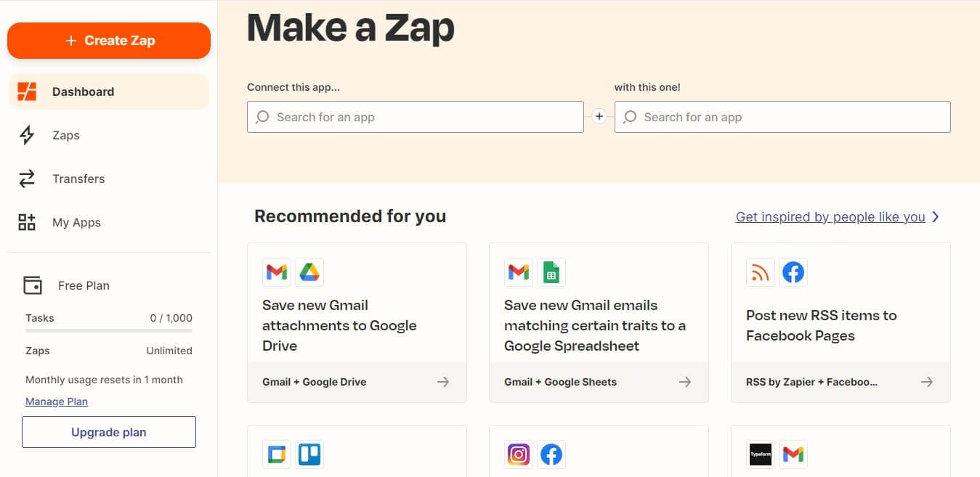Click the chevron next to Get inspired link
This screenshot has width=980, height=477.
click(936, 216)
